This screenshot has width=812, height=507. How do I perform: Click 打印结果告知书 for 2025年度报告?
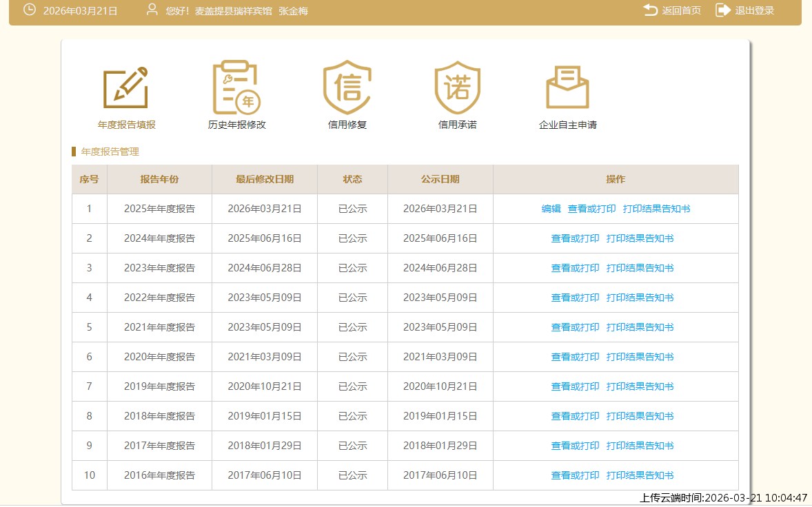656,209
